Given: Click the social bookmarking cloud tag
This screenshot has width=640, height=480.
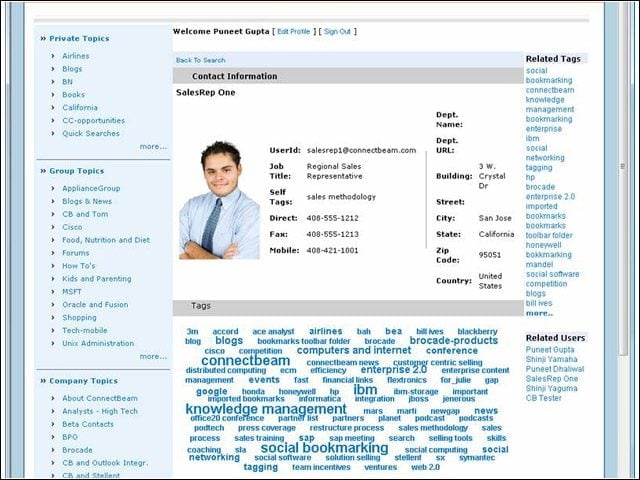Looking at the screenshot, I should tap(324, 448).
